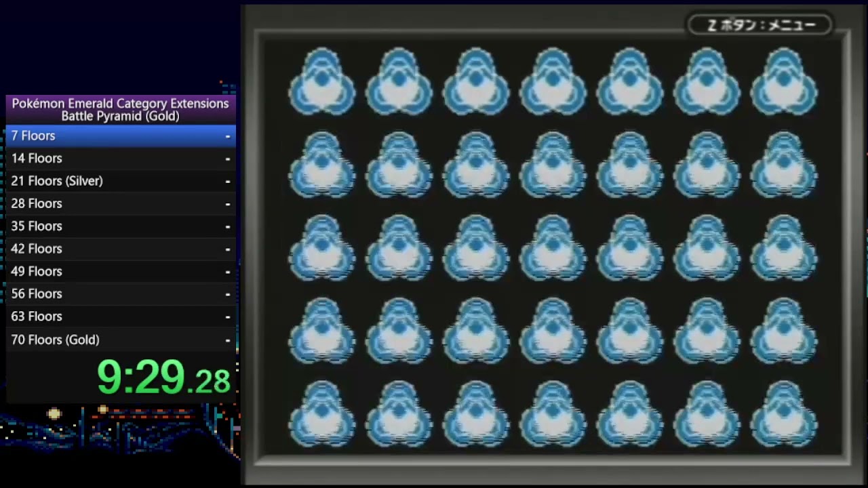This screenshot has width=868, height=488.
Task: Select the "21 Floors (Silver)" split row
Action: click(x=121, y=181)
